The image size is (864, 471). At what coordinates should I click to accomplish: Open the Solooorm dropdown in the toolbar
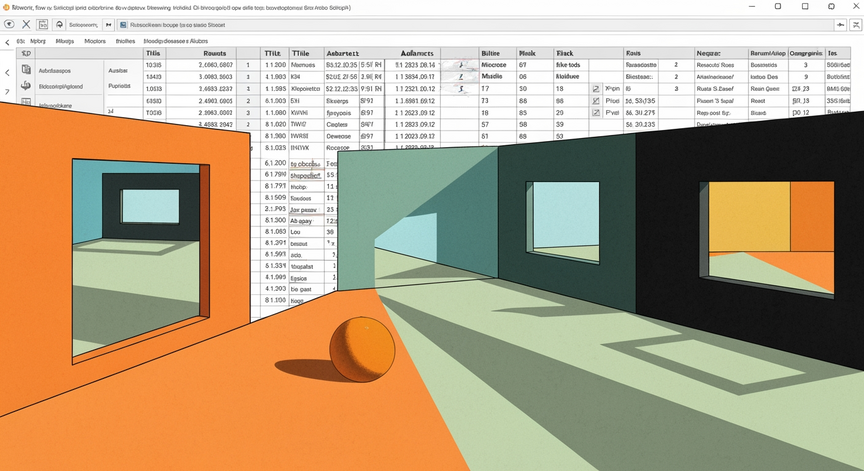point(83,25)
